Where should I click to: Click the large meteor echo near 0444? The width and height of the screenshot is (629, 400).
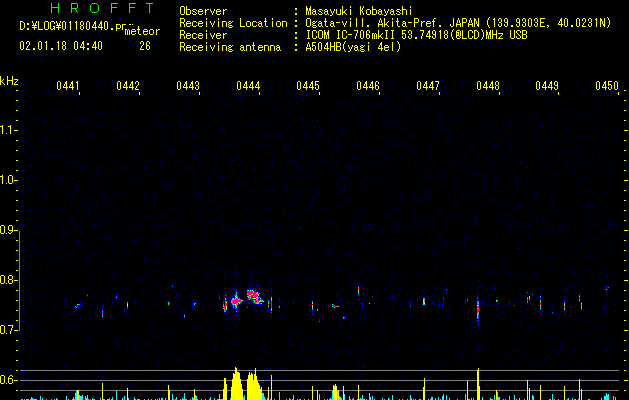[x=254, y=297]
